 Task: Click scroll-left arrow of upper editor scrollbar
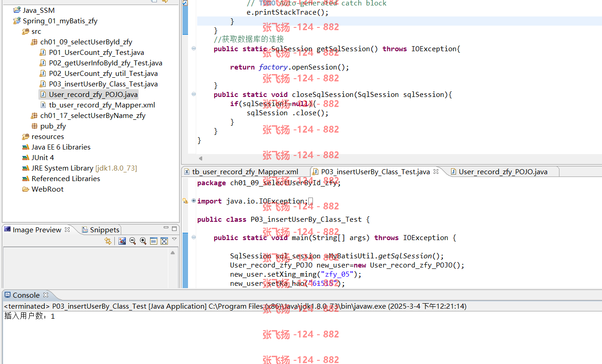point(200,158)
